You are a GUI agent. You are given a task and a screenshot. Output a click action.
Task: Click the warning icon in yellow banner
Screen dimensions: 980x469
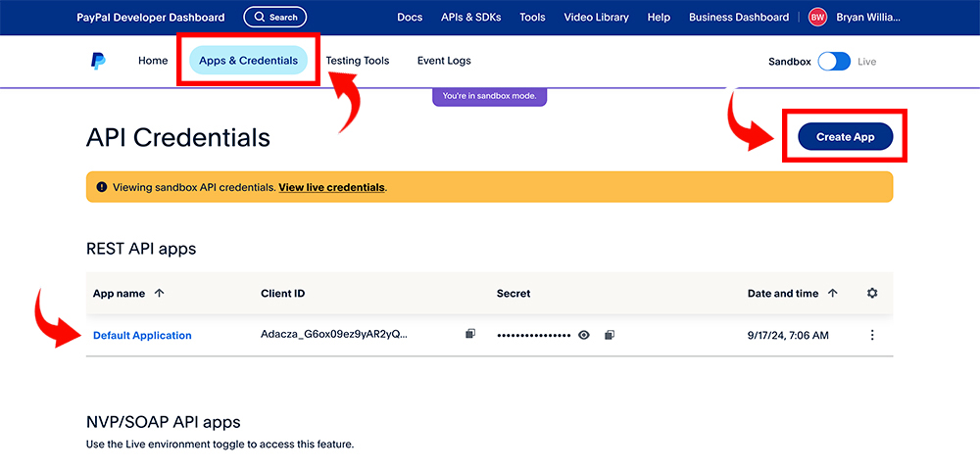pos(102,187)
